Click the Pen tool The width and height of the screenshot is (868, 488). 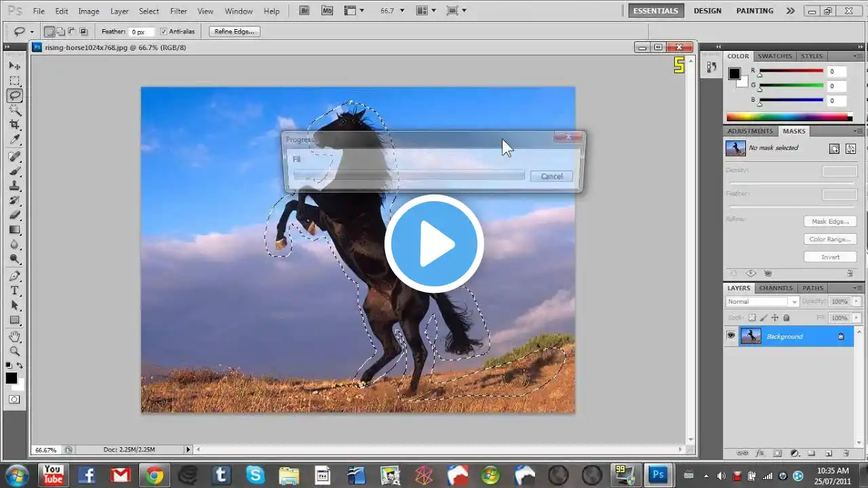15,276
